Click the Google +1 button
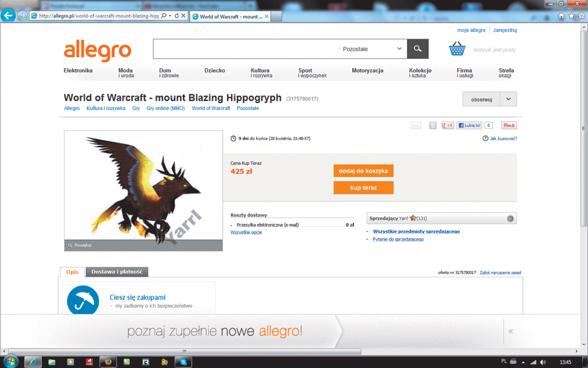The image size is (588, 368). click(447, 125)
